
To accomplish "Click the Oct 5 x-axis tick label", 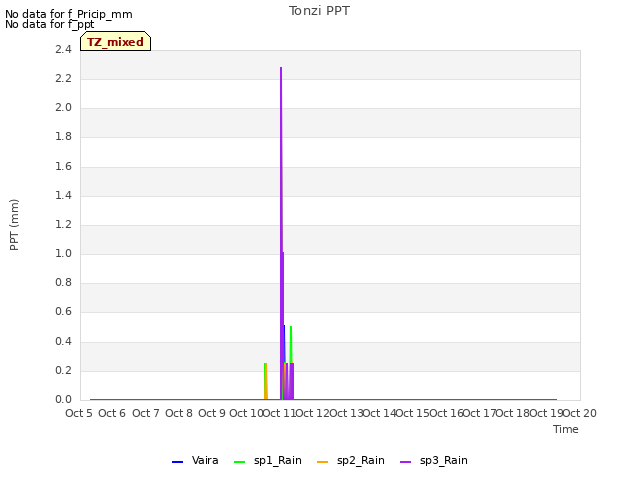I will tap(79, 413).
